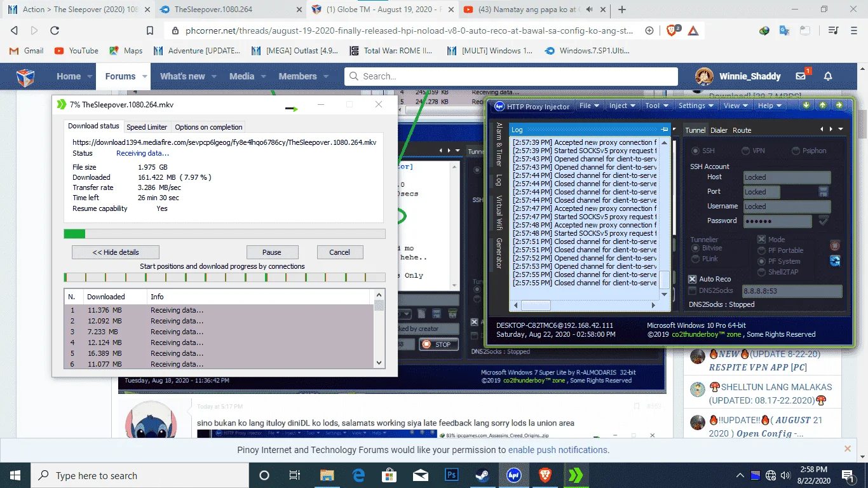Click the Log panel horizontal scrollbar thumb
Screen dimensions: 868x488
coord(535,305)
